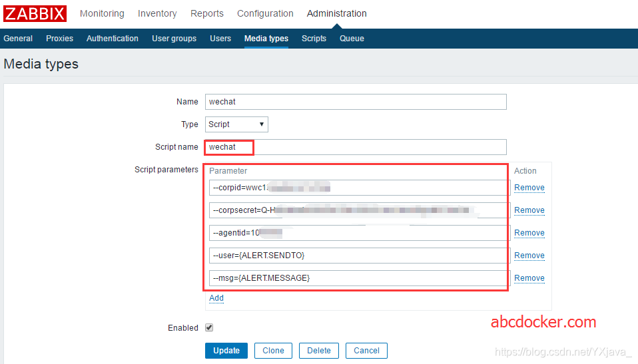Click the ZABBIX logo
Viewport: 638px width, 364px height.
click(x=35, y=13)
